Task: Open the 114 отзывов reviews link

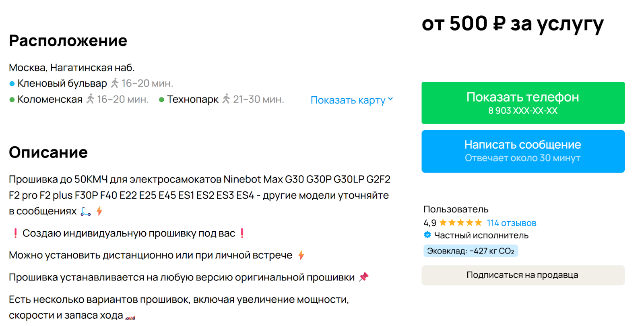Action: [511, 223]
